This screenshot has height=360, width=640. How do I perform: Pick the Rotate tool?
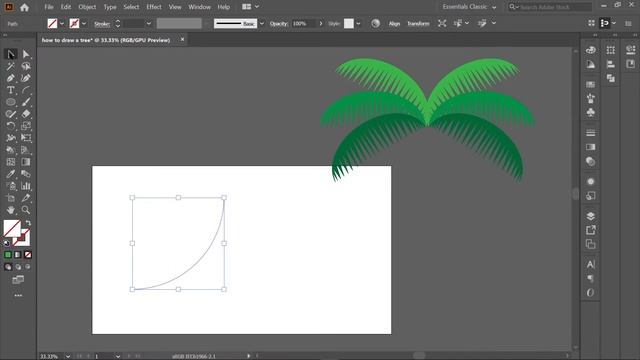coord(11,126)
